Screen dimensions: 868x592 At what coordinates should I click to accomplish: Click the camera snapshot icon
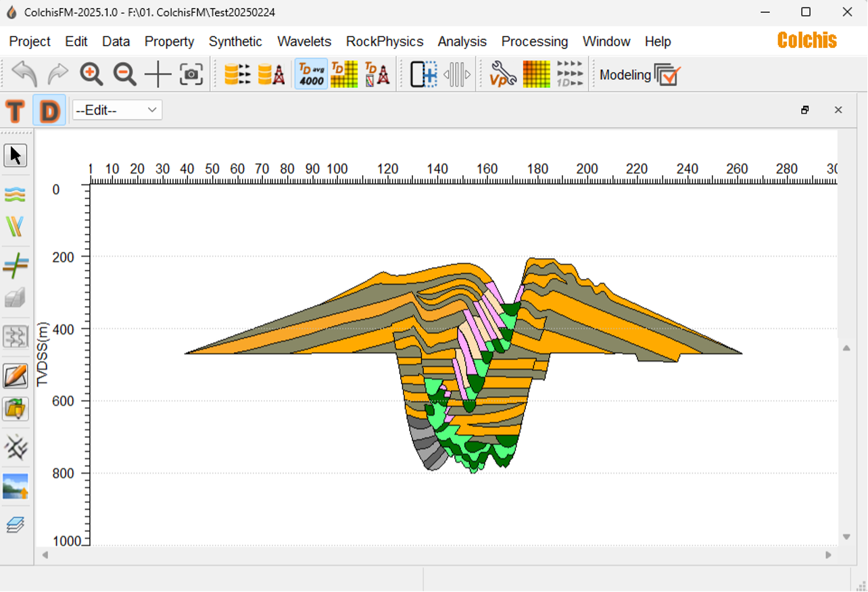pos(191,74)
